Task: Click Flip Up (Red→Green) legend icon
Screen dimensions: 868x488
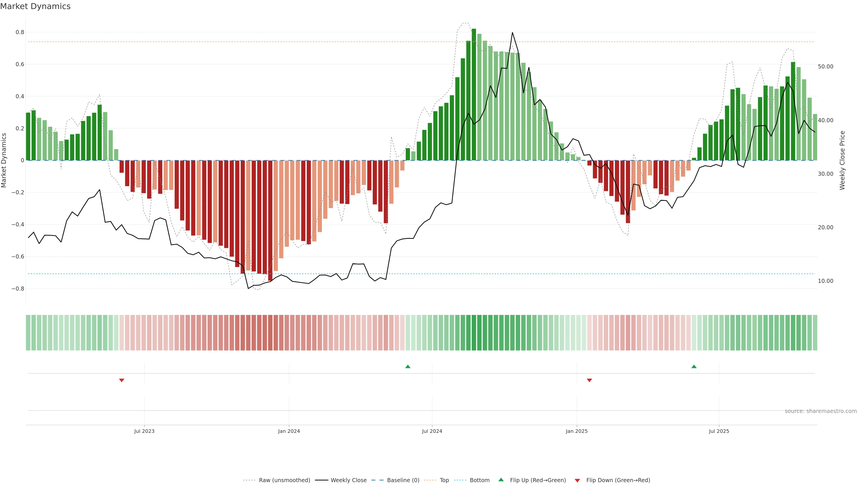Action: (x=501, y=480)
